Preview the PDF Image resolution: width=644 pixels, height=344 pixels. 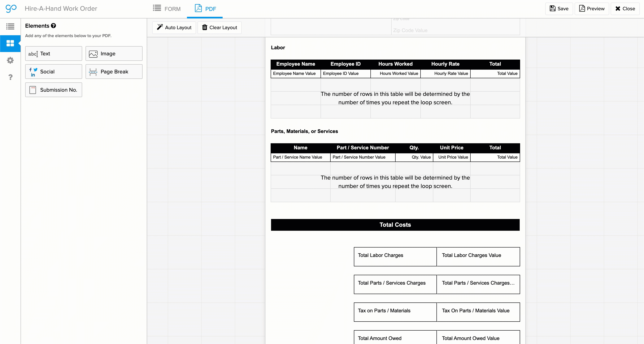(x=592, y=9)
